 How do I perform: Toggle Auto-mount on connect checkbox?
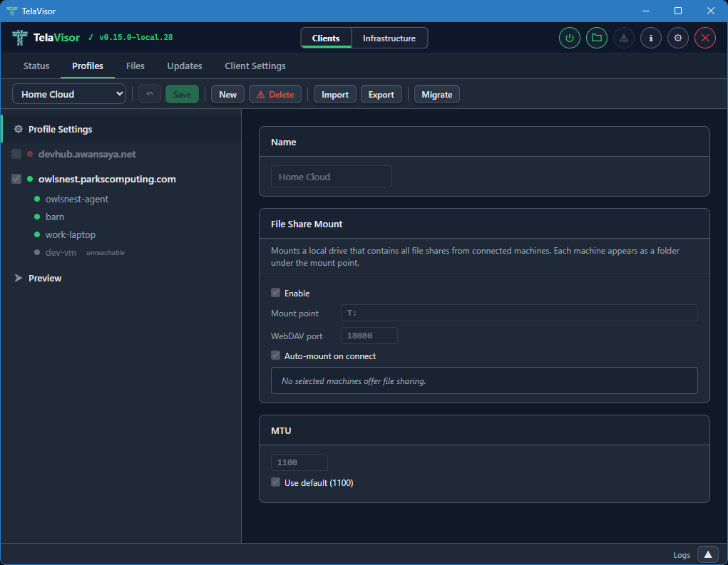[275, 356]
